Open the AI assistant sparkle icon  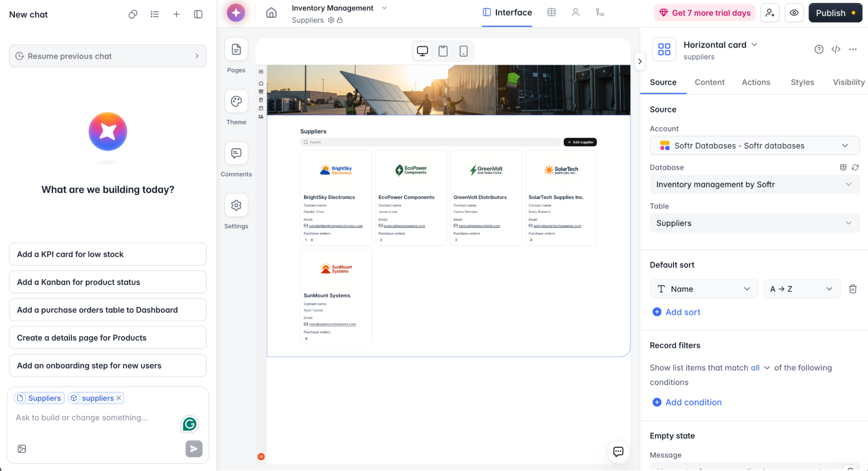click(x=236, y=13)
